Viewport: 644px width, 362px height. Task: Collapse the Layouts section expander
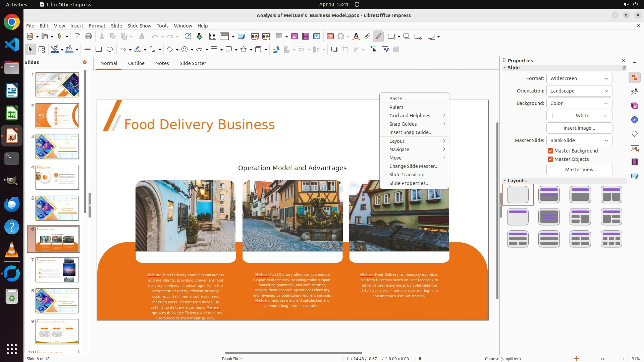point(505,181)
